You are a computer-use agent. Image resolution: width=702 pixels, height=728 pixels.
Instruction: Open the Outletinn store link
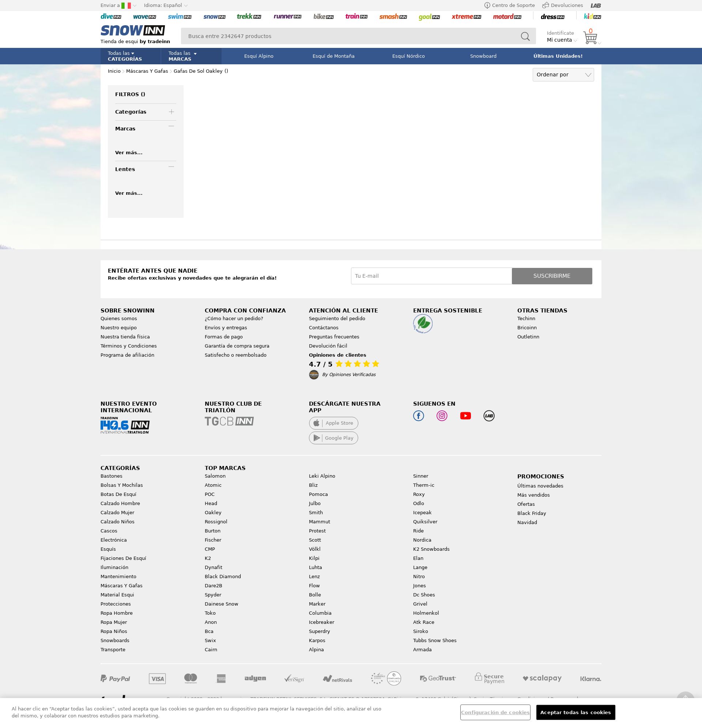(x=528, y=337)
